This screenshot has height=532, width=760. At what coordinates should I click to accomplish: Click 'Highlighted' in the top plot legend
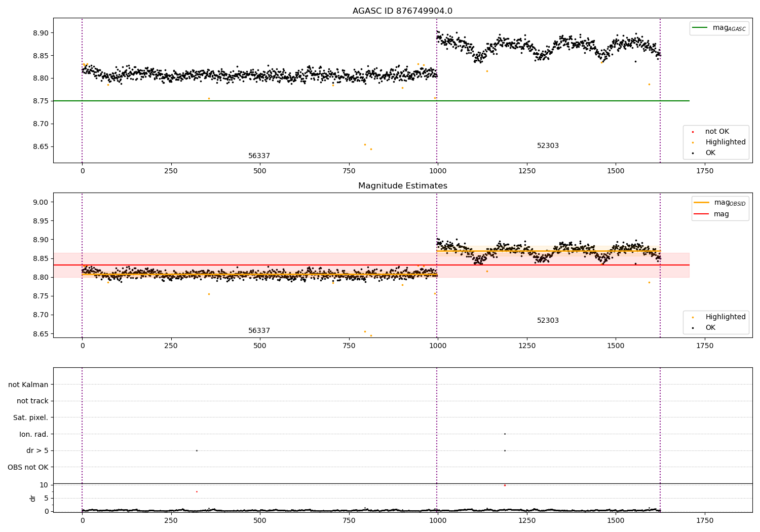725,142
